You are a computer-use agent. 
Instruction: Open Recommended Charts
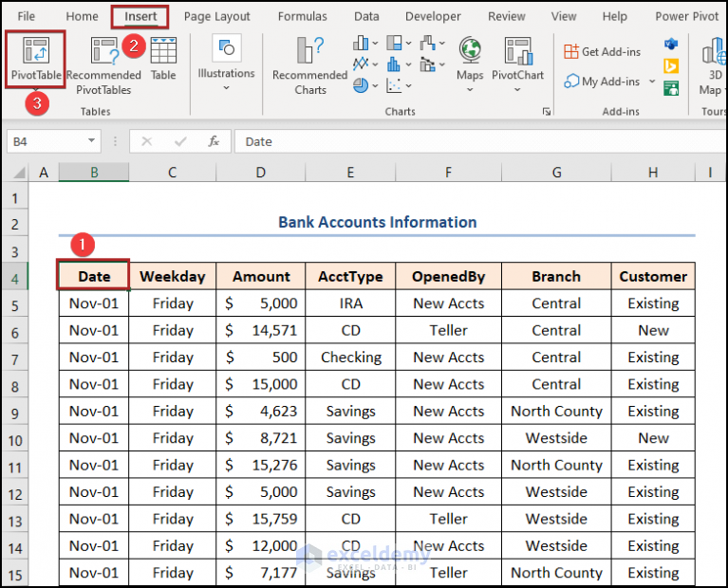[x=309, y=64]
